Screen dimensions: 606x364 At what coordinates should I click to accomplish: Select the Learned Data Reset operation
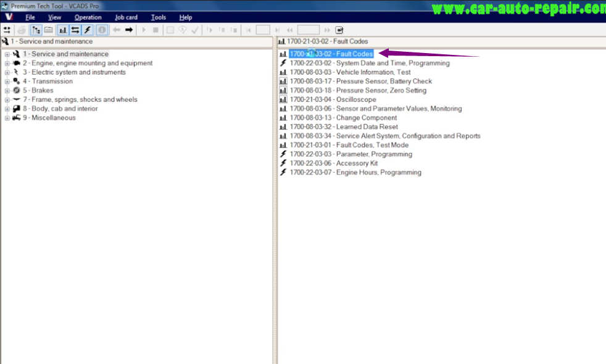(344, 126)
